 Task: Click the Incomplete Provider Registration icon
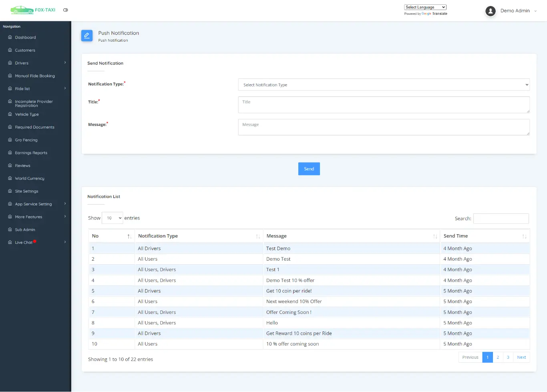(10, 101)
